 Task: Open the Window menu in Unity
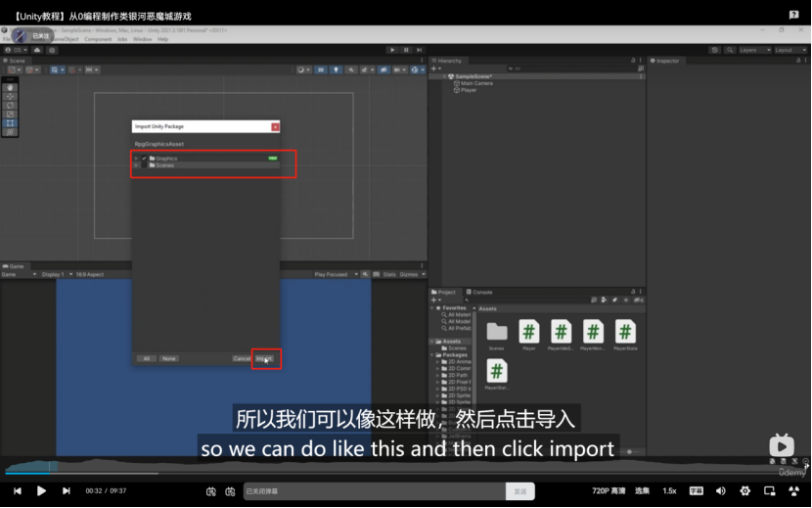142,39
